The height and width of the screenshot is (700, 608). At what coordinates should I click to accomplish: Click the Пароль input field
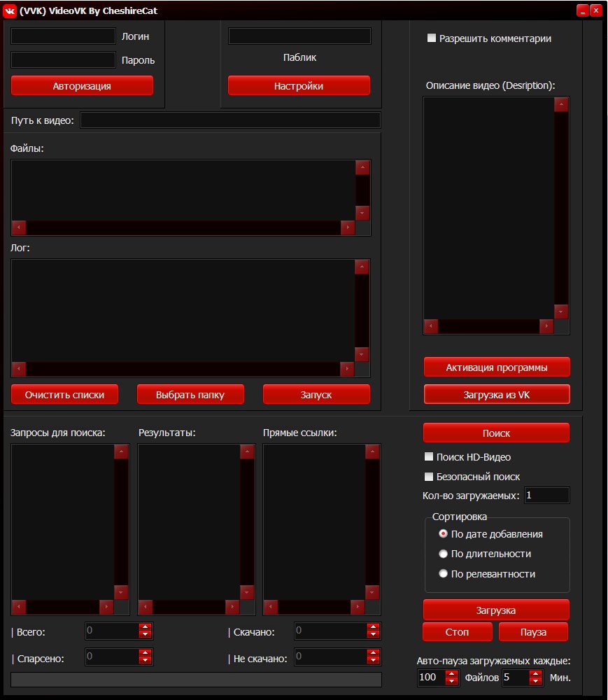coord(63,59)
